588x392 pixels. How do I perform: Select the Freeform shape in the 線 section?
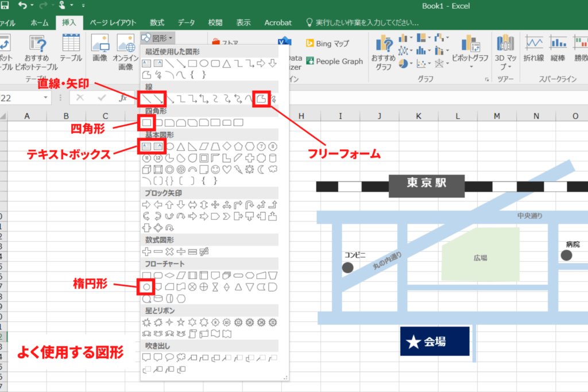(261, 99)
